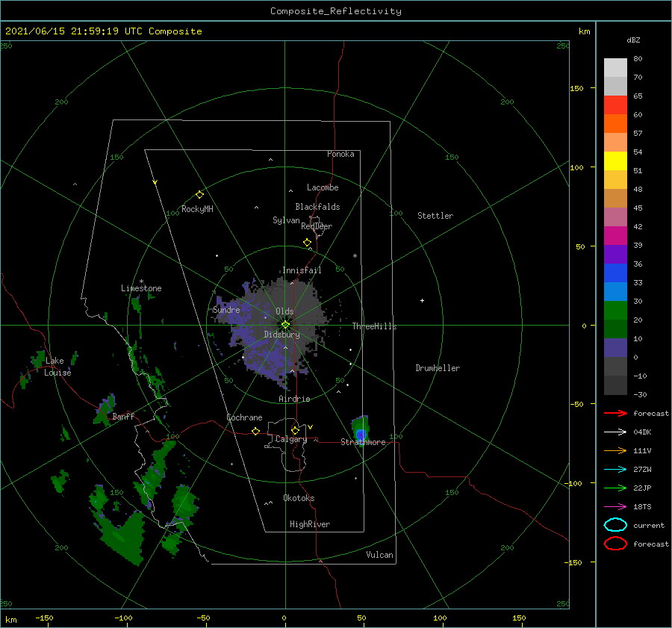The height and width of the screenshot is (628, 672).
Task: Click the Blackfalds label
Action: [317, 207]
